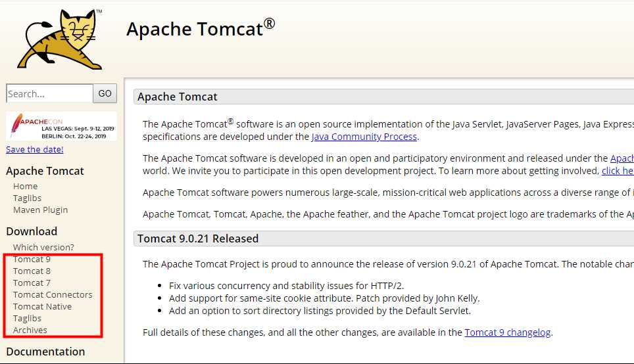Open the ApacheCon banner image
The image size is (634, 364).
point(61,126)
